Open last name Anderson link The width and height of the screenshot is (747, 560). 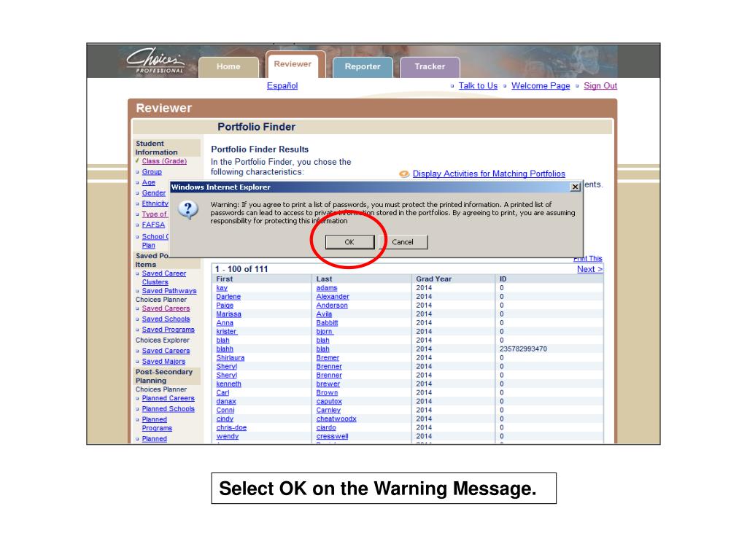point(332,306)
